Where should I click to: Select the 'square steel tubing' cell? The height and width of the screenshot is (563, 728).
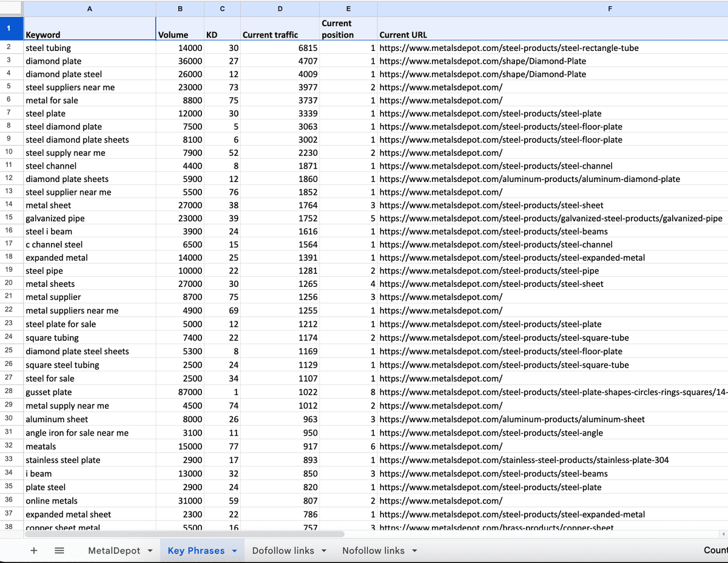pos(90,365)
